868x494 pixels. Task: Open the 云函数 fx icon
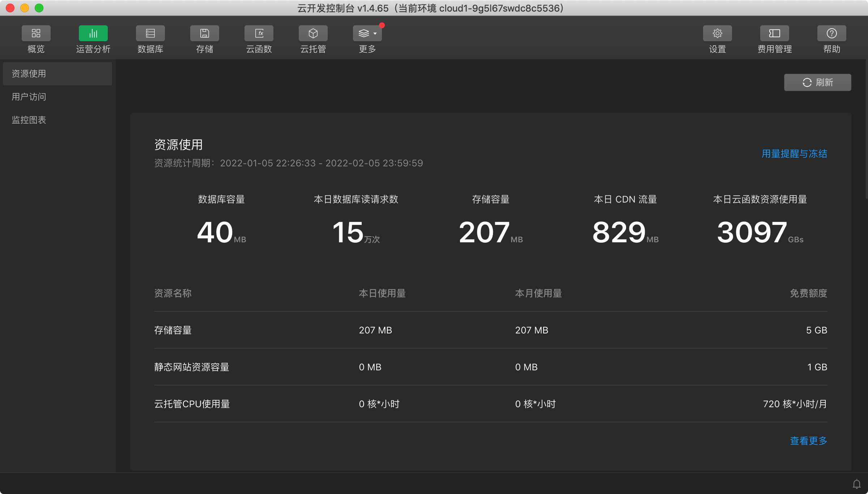click(x=259, y=34)
